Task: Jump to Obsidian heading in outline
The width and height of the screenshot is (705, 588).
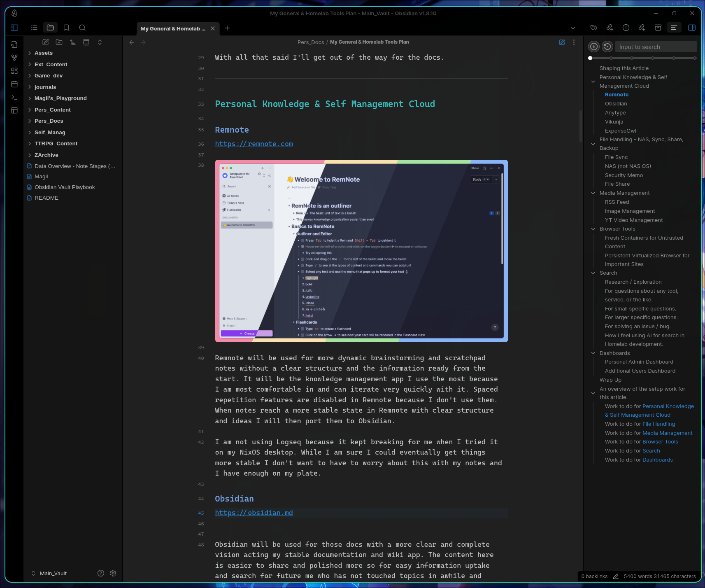Action: coord(616,104)
